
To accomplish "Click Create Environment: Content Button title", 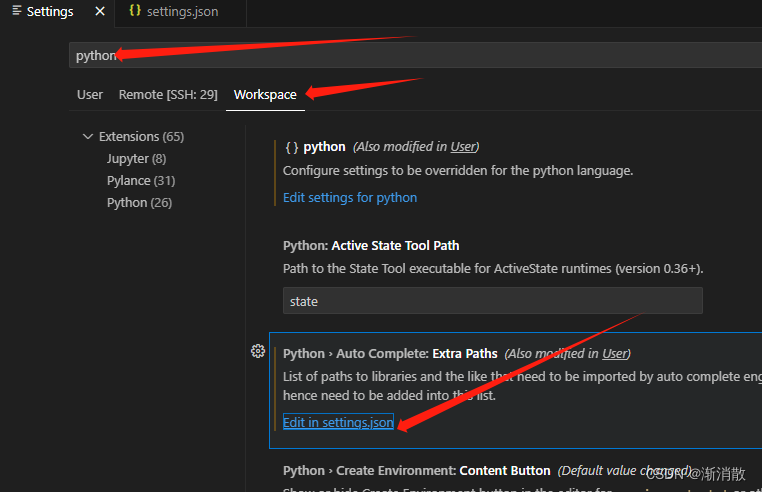I will point(416,471).
